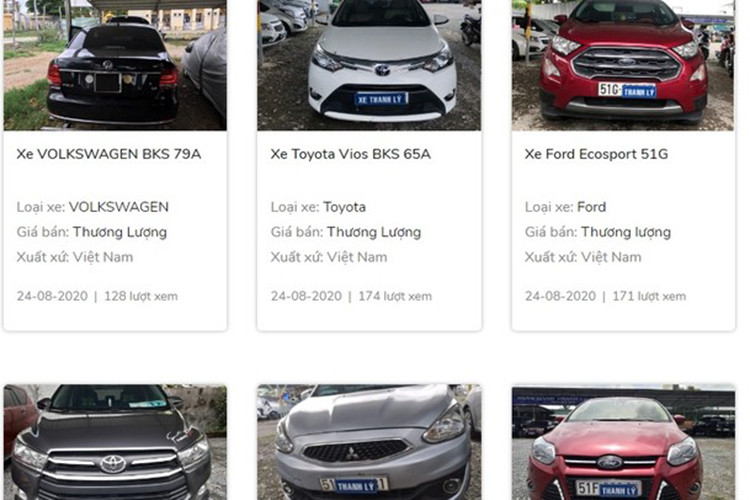Select the Ford car type value
Viewport: 750px width, 500px height.
pyautogui.click(x=592, y=207)
